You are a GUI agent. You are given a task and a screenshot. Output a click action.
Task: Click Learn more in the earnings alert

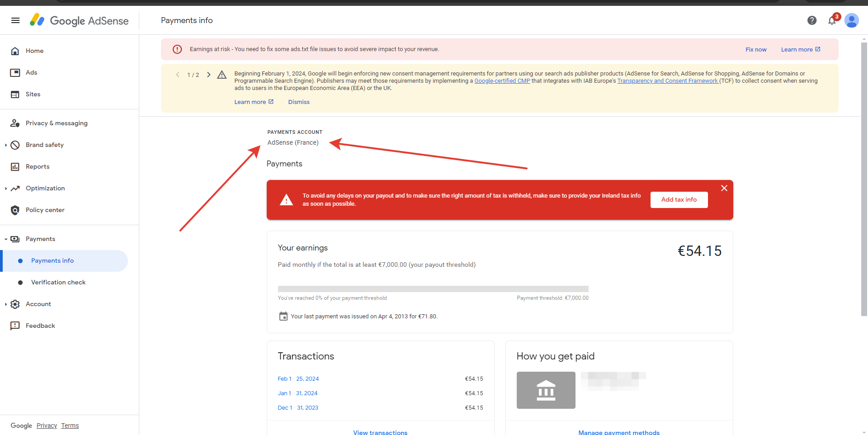[x=801, y=49]
